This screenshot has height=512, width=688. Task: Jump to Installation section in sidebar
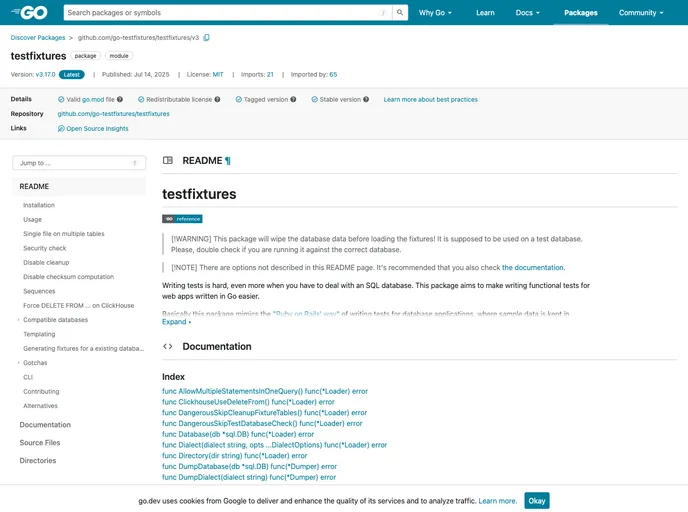click(39, 205)
